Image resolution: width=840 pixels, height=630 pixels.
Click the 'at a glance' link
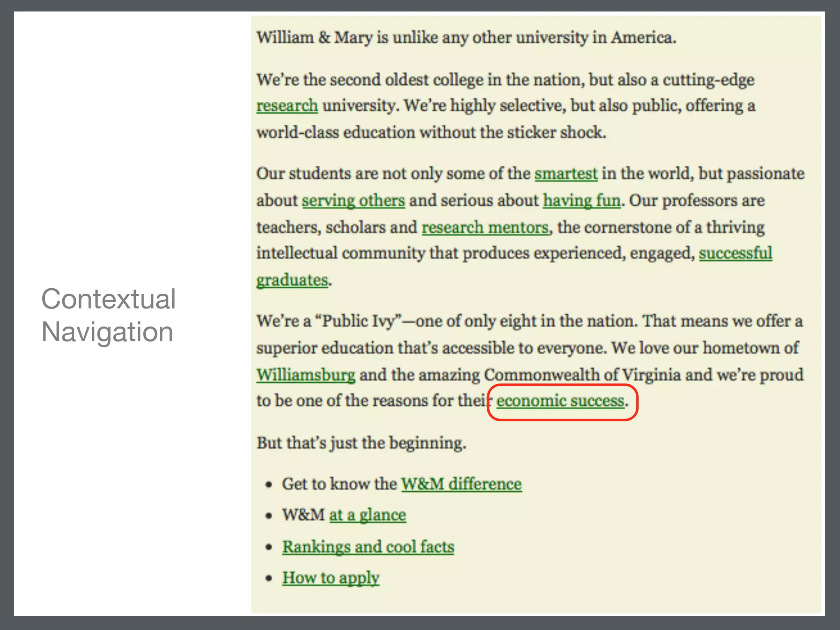click(367, 515)
